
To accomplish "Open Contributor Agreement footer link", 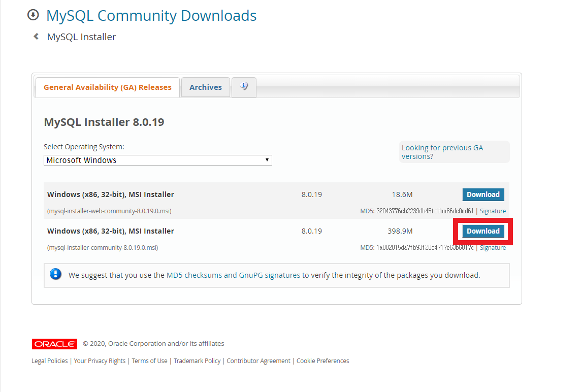I will tap(259, 361).
